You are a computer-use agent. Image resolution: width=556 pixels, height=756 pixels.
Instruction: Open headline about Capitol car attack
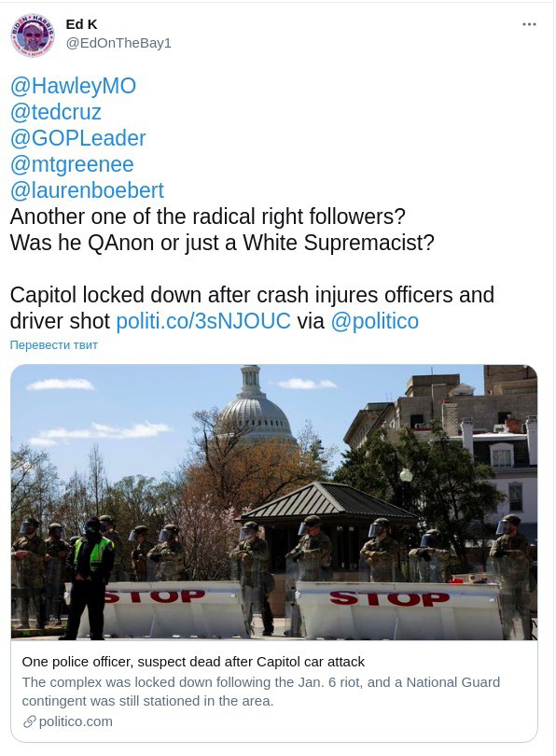(193, 662)
